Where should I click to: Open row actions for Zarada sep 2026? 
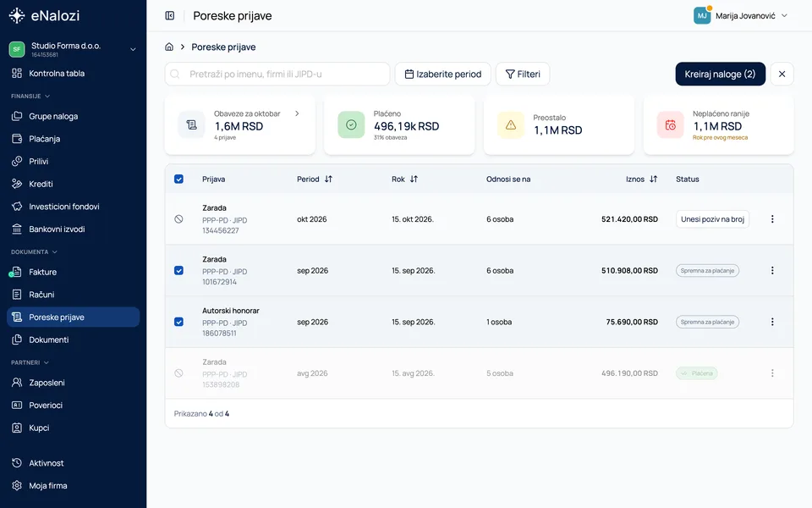pos(772,271)
